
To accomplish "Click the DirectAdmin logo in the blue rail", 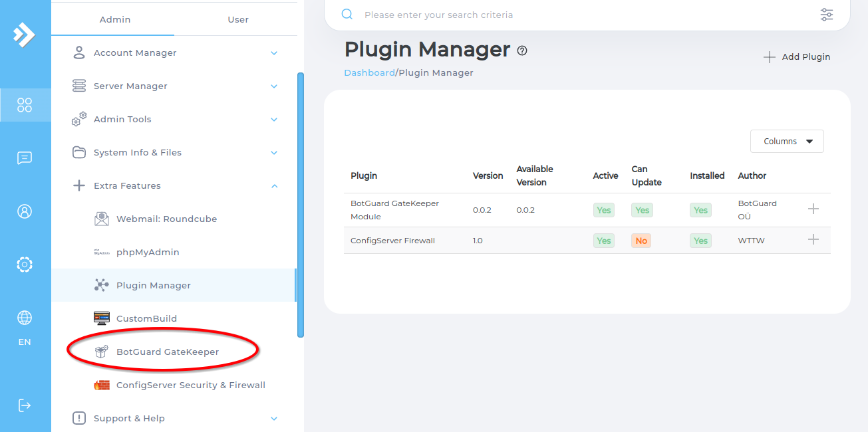I will [25, 35].
